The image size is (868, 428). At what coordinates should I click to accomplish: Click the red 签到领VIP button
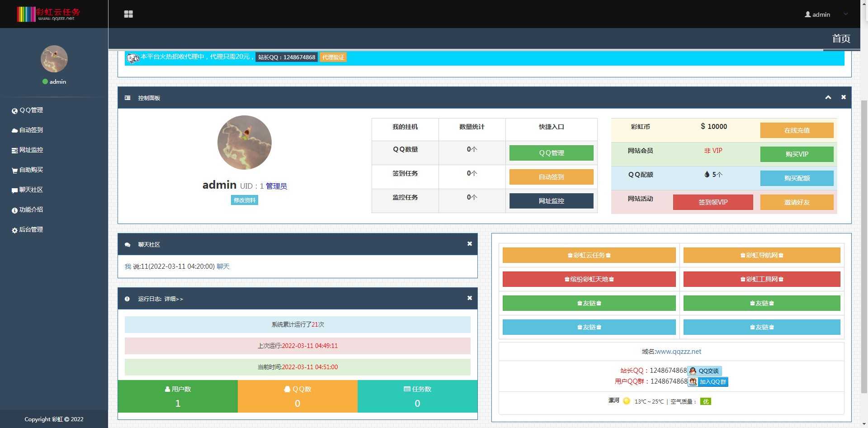tap(713, 202)
